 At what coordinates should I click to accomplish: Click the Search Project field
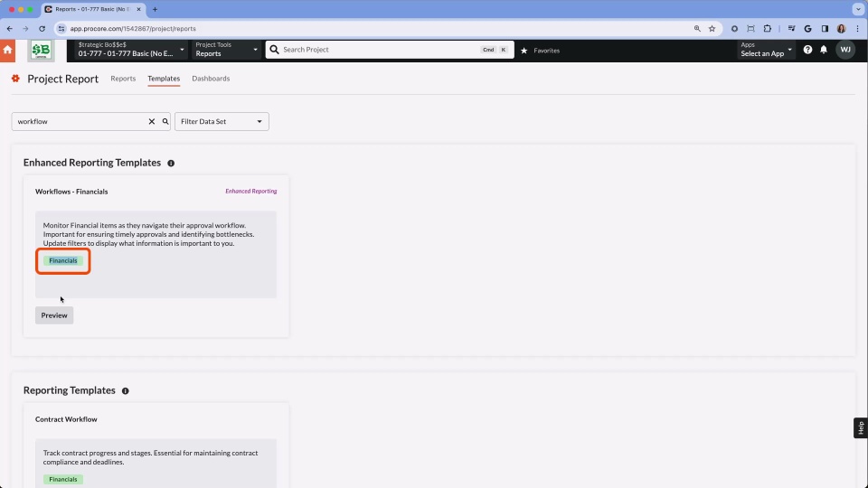point(389,50)
